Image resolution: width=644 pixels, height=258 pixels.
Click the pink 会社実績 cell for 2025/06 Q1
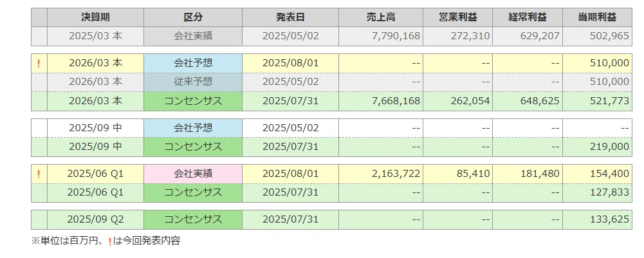tap(193, 174)
